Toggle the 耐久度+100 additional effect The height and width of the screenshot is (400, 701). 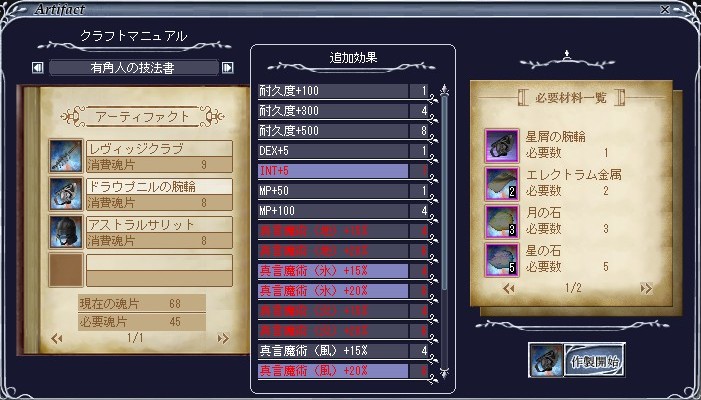click(343, 91)
